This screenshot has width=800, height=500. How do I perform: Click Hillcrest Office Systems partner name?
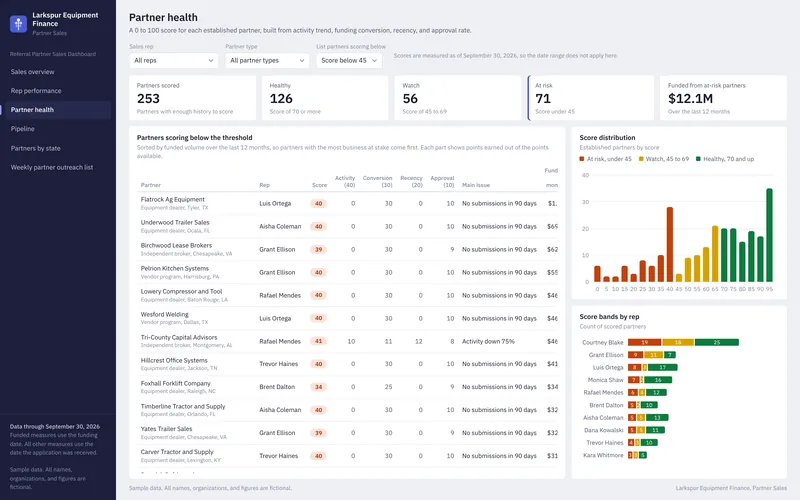click(174, 360)
